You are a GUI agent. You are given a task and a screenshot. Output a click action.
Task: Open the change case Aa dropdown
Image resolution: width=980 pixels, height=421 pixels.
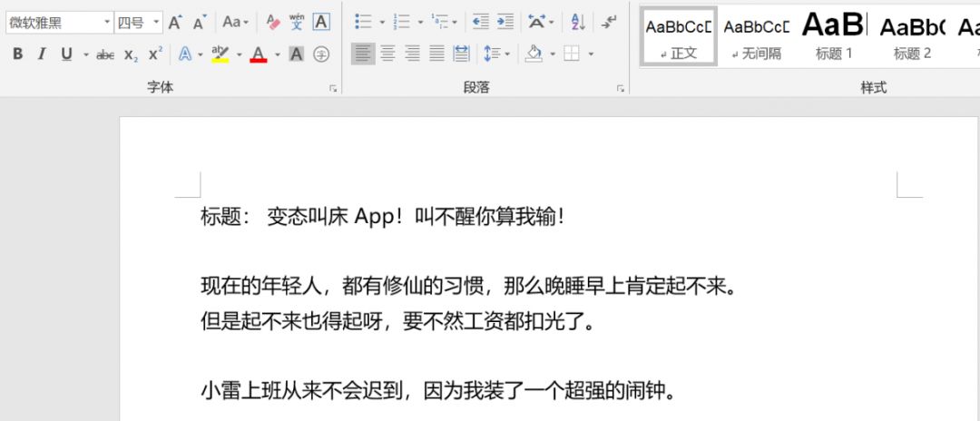click(236, 23)
